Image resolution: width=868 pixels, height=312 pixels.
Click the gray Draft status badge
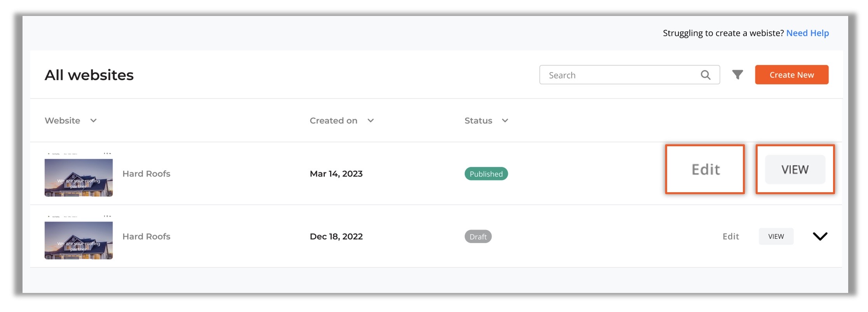pyautogui.click(x=478, y=237)
